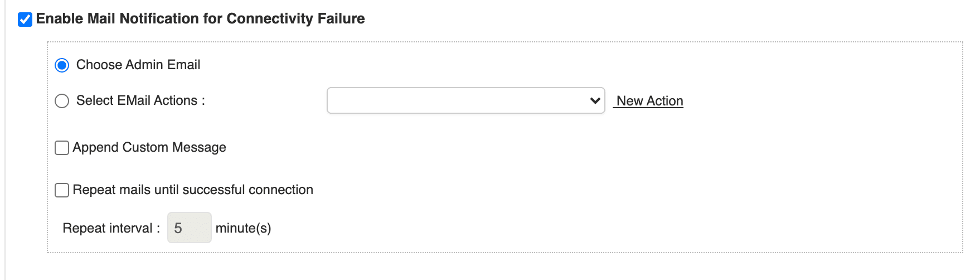Click the EMail Actions dropdown chevron arrow
Image resolution: width=980 pixels, height=280 pixels.
pyautogui.click(x=595, y=101)
